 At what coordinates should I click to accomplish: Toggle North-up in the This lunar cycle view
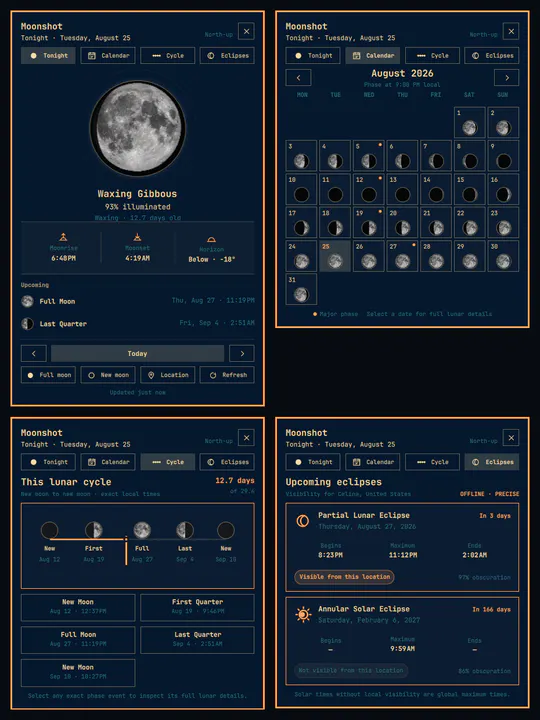[x=219, y=441]
